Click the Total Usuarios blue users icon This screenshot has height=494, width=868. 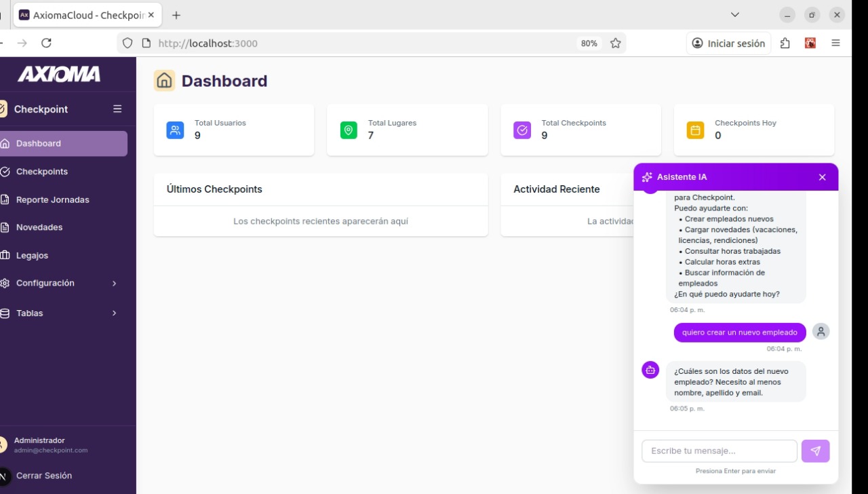point(175,130)
